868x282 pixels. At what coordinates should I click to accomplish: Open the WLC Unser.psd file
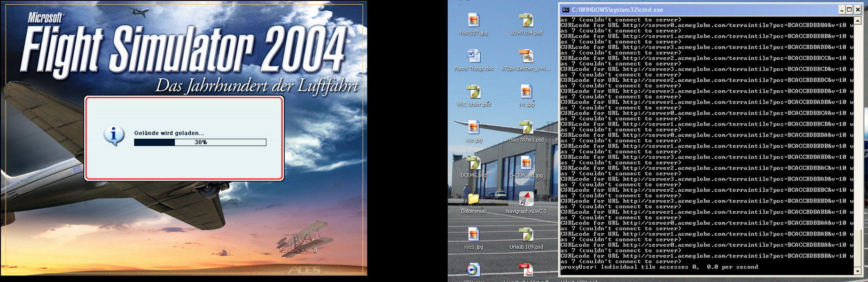473,93
